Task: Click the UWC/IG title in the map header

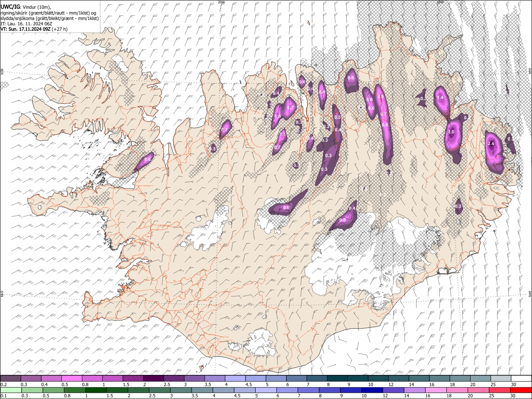Action: click(x=10, y=7)
